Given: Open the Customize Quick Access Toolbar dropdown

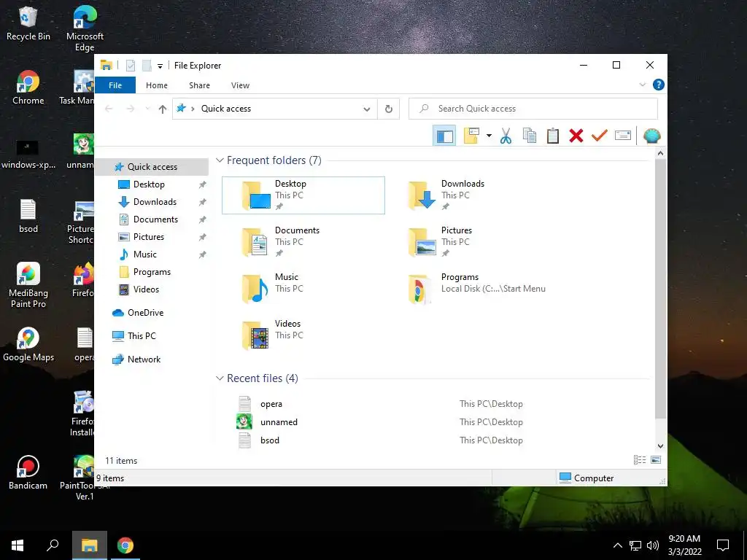Looking at the screenshot, I should point(160,66).
